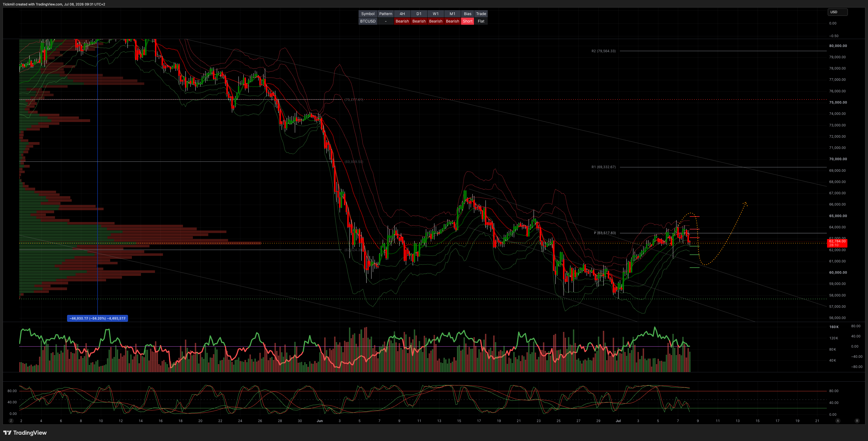
Task: Open the USD currency selector
Action: click(x=837, y=12)
